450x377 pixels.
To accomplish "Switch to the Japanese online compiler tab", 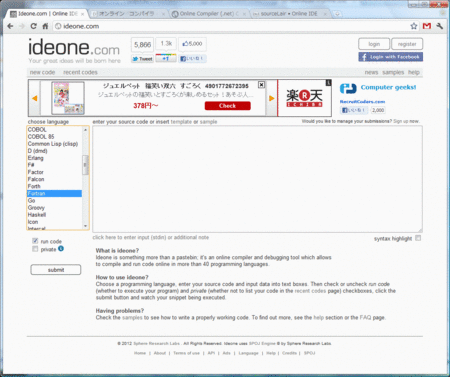I will (x=128, y=14).
